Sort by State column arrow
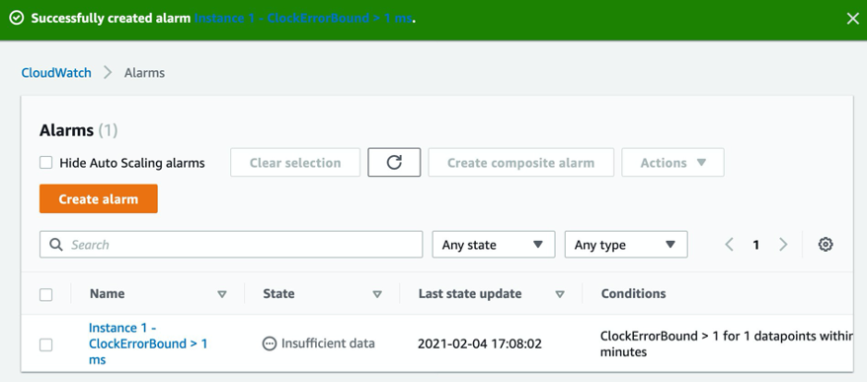This screenshot has width=868, height=382. pos(377,294)
